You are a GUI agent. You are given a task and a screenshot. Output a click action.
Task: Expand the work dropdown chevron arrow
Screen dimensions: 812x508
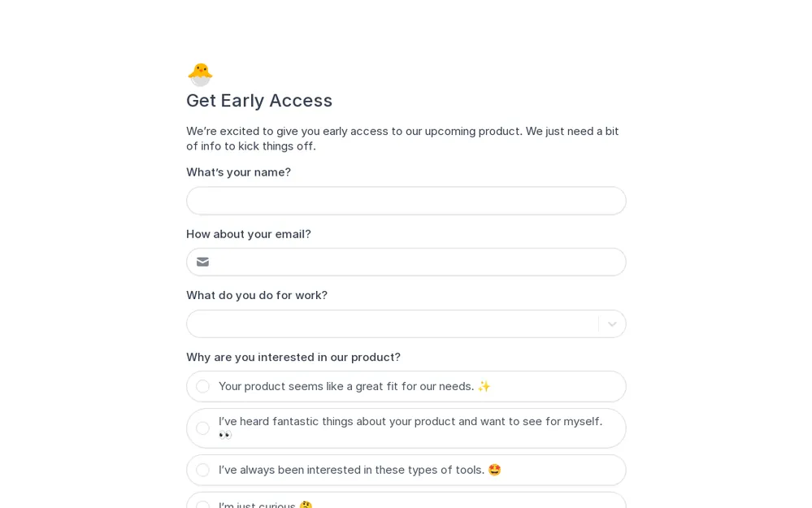coord(612,324)
